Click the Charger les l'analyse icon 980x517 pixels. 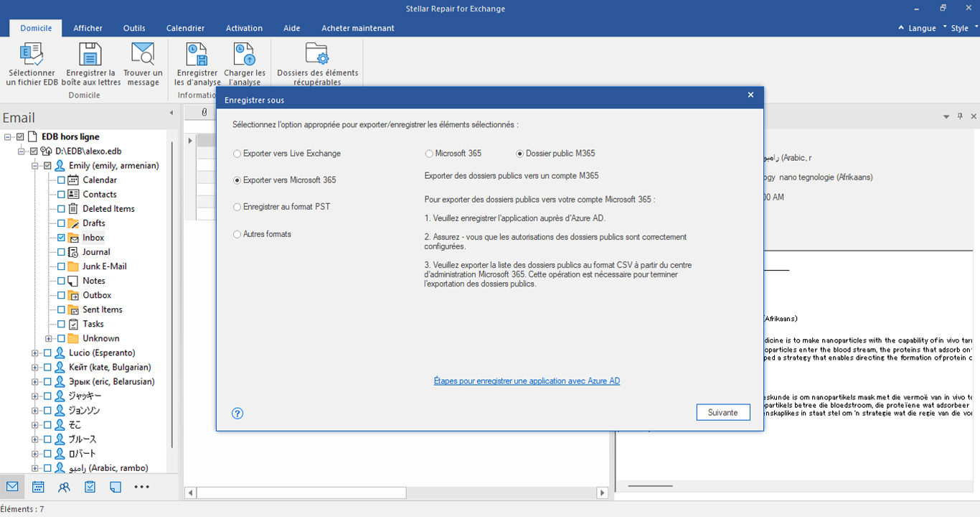tap(245, 55)
